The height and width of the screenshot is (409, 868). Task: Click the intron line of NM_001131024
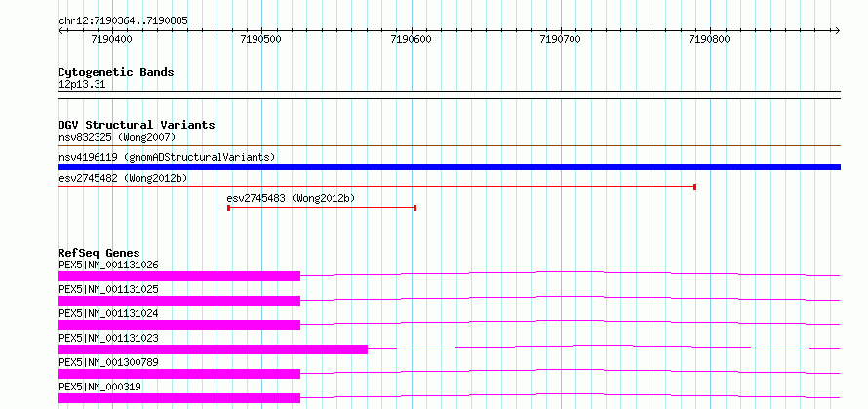(x=571, y=322)
